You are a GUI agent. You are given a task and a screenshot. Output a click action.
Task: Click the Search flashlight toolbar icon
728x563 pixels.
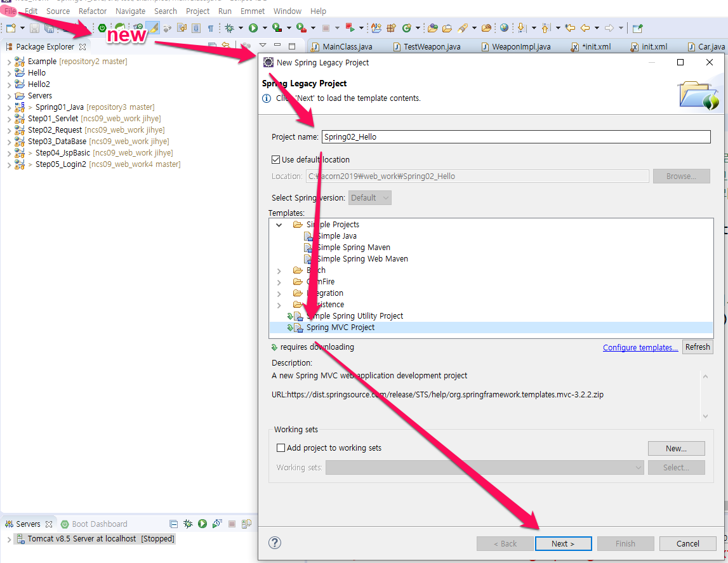coord(463,29)
